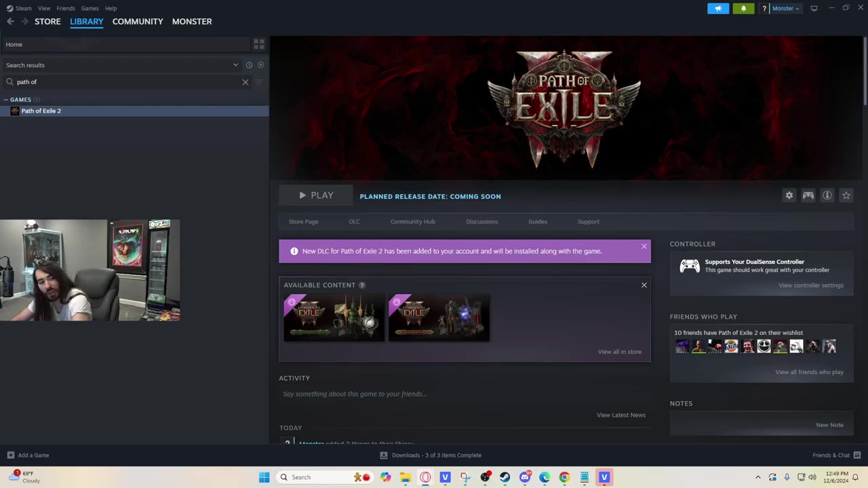Open the Guides link
Image resolution: width=868 pixels, height=488 pixels.
[538, 222]
